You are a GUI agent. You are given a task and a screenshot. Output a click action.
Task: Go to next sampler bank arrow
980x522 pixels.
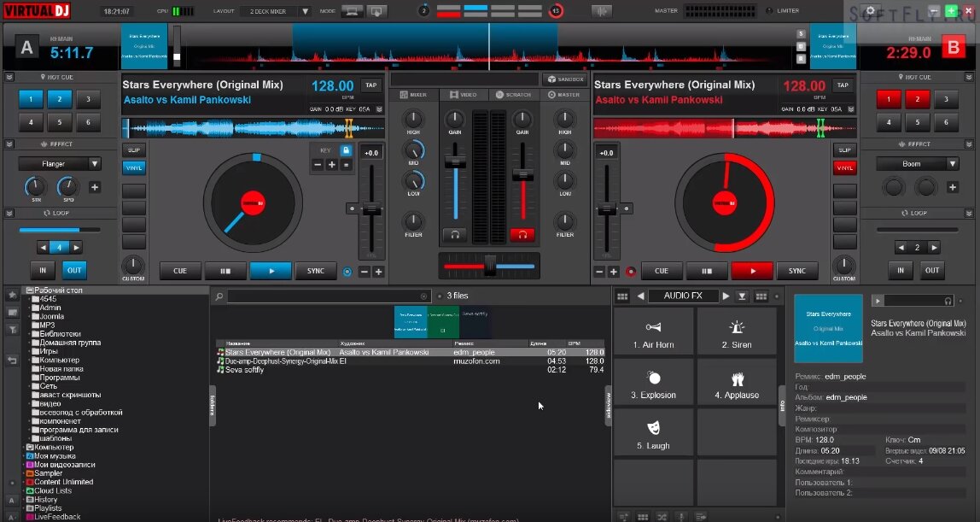726,296
